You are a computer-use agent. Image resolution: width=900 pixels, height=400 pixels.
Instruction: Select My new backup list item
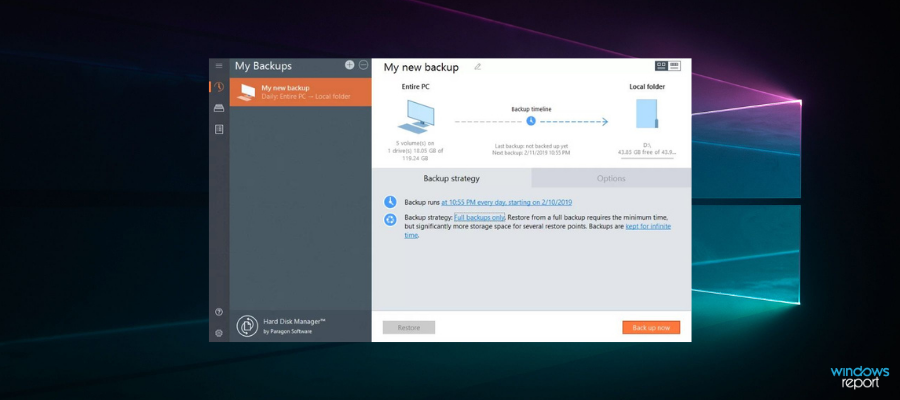pyautogui.click(x=300, y=92)
